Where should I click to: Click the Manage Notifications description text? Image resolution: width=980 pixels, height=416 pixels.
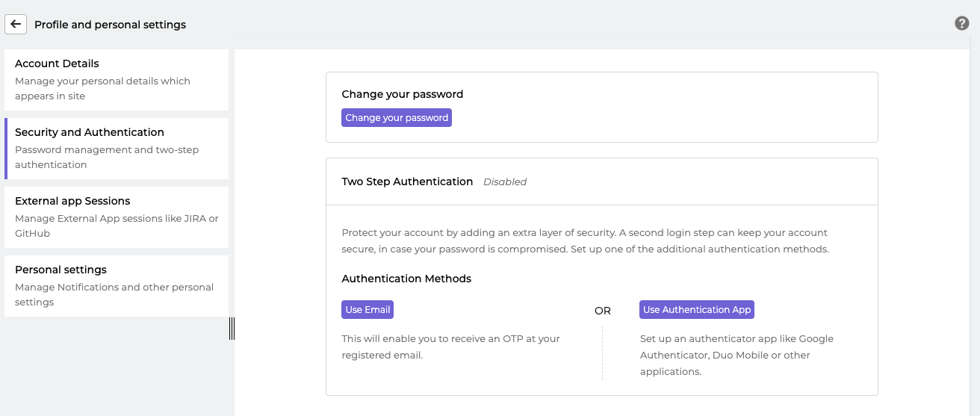[x=114, y=294]
